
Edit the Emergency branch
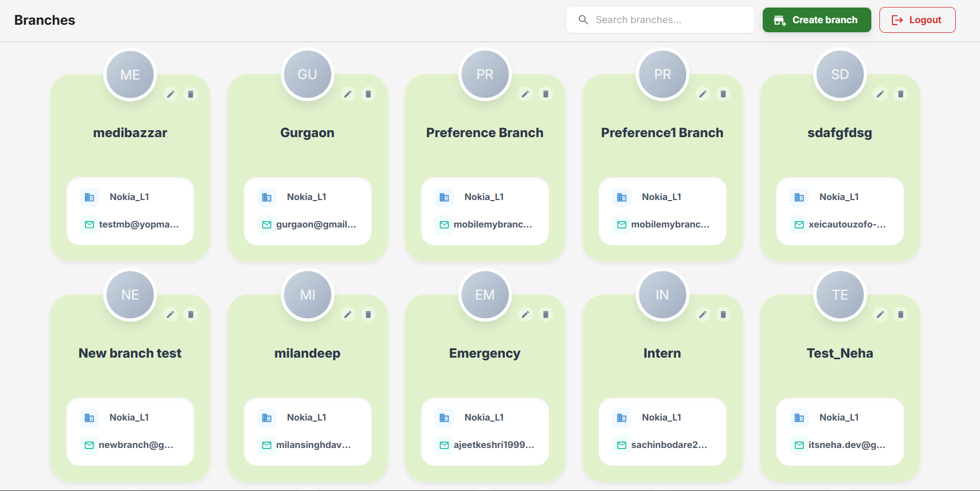coord(525,314)
